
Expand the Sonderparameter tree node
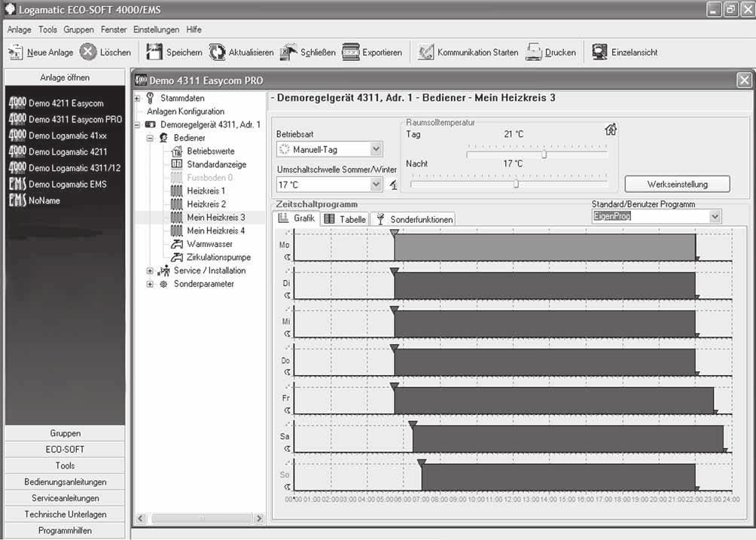pyautogui.click(x=150, y=285)
